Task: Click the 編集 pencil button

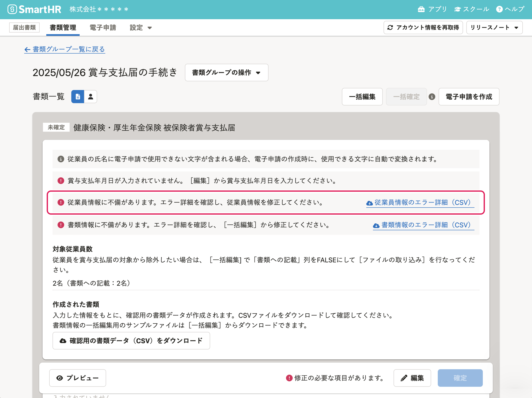Action: coord(412,378)
